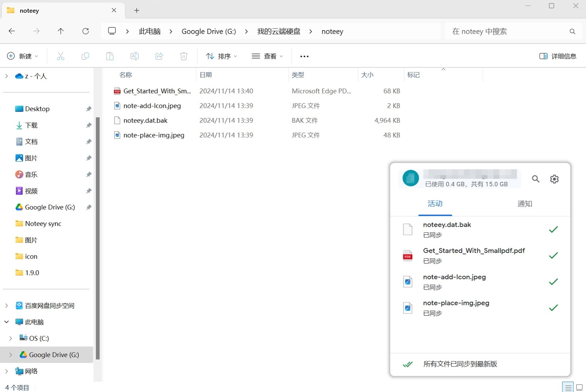Open 下载 downloads folder in sidebar
This screenshot has height=392, width=586.
coord(32,125)
